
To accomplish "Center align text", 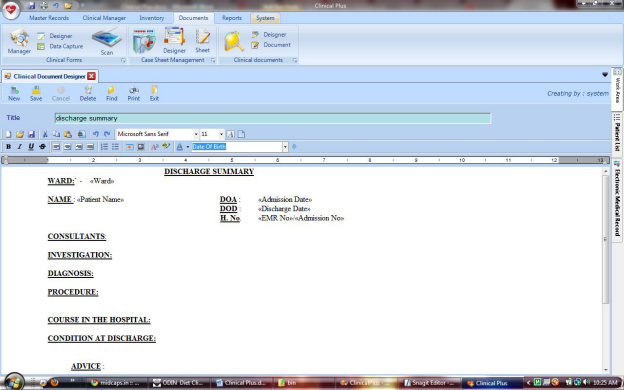I will point(68,147).
